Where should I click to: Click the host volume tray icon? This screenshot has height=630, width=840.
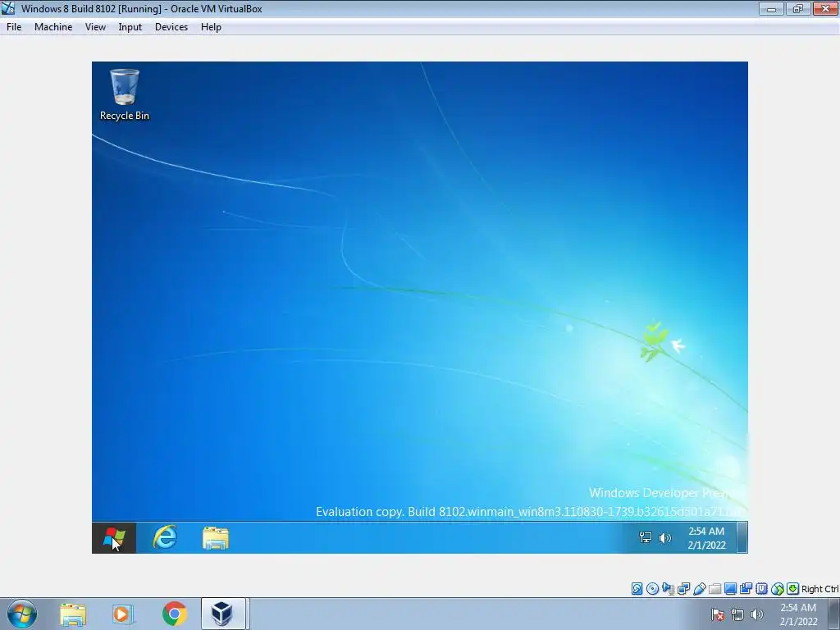point(757,614)
